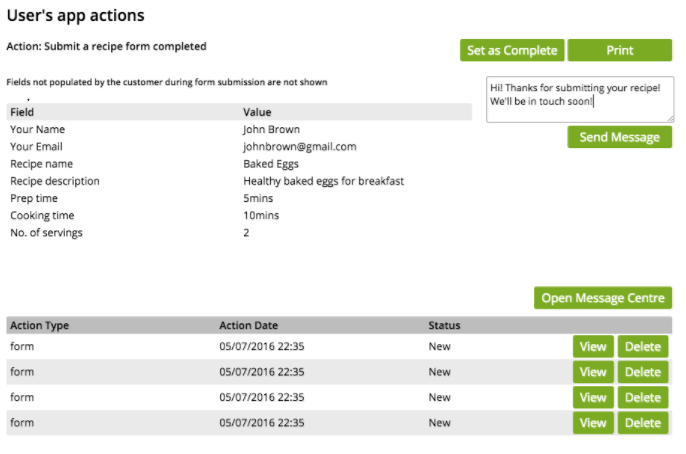The image size is (686, 454).
Task: Click the Action Date column header
Action: pyautogui.click(x=249, y=326)
